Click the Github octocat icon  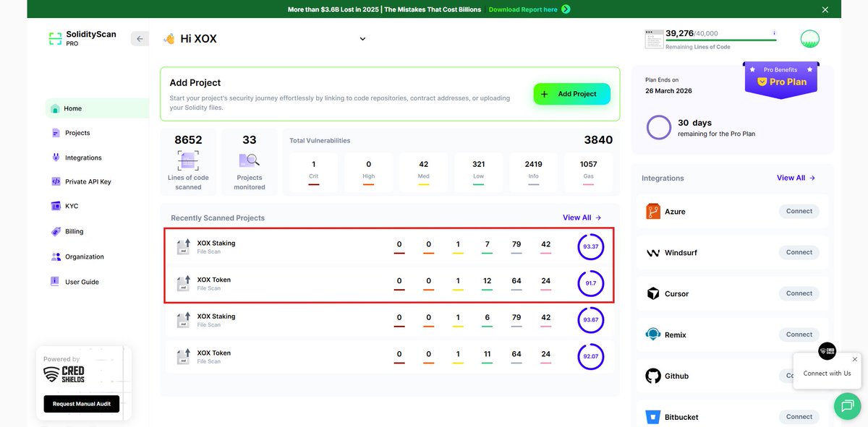653,376
